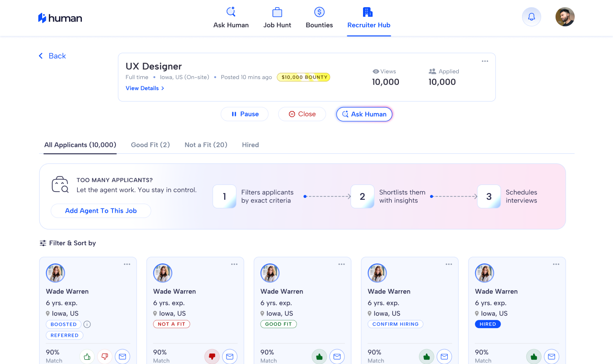This screenshot has height=364, width=613.
Task: Click the Add Agent To This Job button
Action: tap(101, 211)
